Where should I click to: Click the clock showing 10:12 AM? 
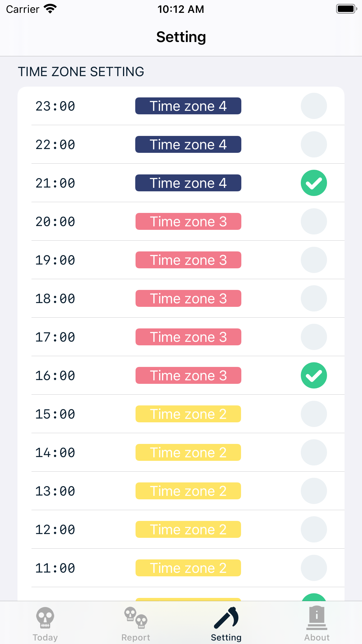[181, 9]
